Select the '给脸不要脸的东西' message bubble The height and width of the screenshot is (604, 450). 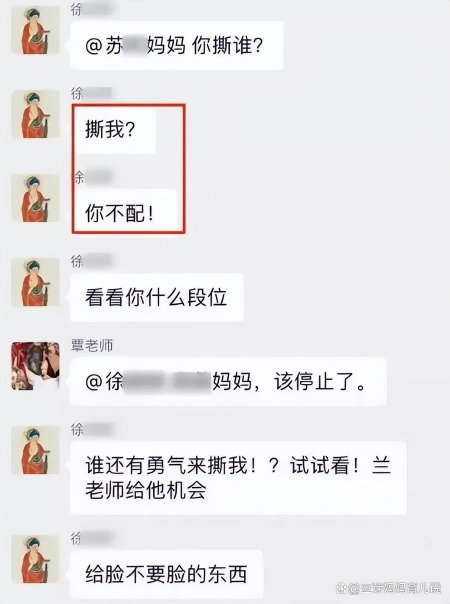coord(166,574)
